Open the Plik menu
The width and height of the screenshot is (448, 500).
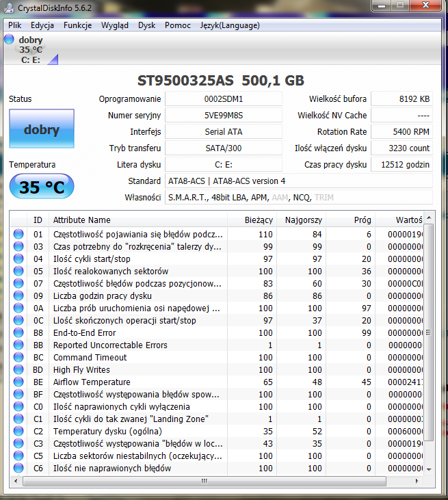pos(14,25)
